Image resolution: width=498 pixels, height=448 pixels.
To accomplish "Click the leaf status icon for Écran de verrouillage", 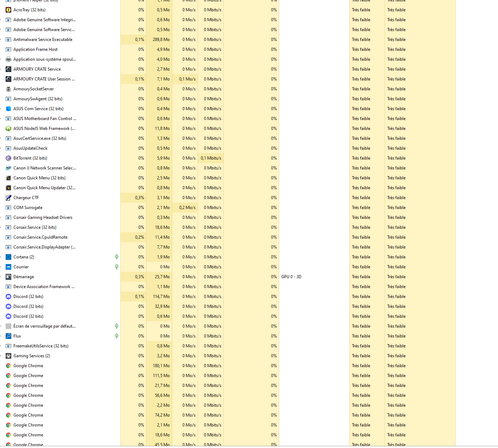I will (x=116, y=326).
